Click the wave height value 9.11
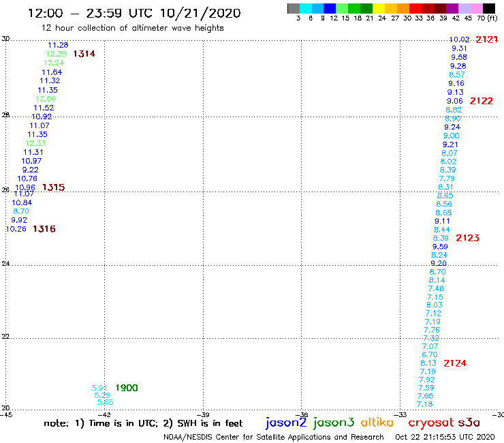504x443 pixels. click(x=442, y=221)
